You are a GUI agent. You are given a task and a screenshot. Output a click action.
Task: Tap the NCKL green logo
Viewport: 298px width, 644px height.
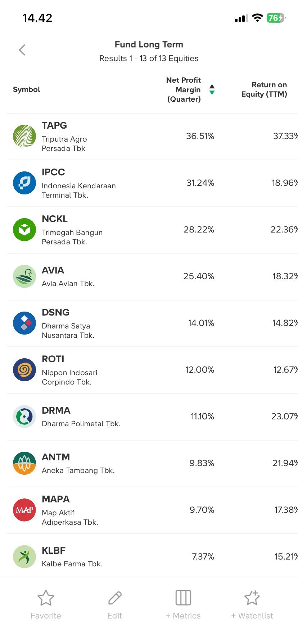pos(24,230)
